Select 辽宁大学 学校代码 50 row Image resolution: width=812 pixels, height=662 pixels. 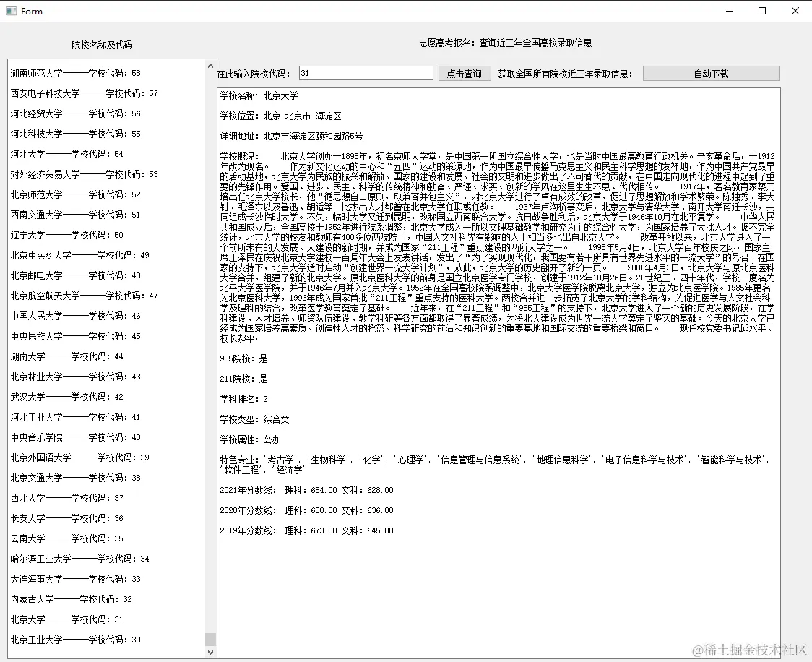(66, 235)
